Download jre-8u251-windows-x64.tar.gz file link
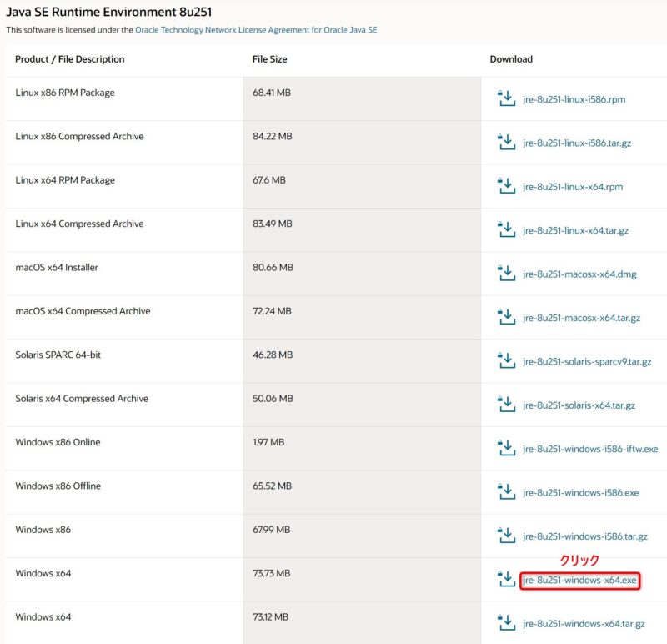 (x=584, y=624)
